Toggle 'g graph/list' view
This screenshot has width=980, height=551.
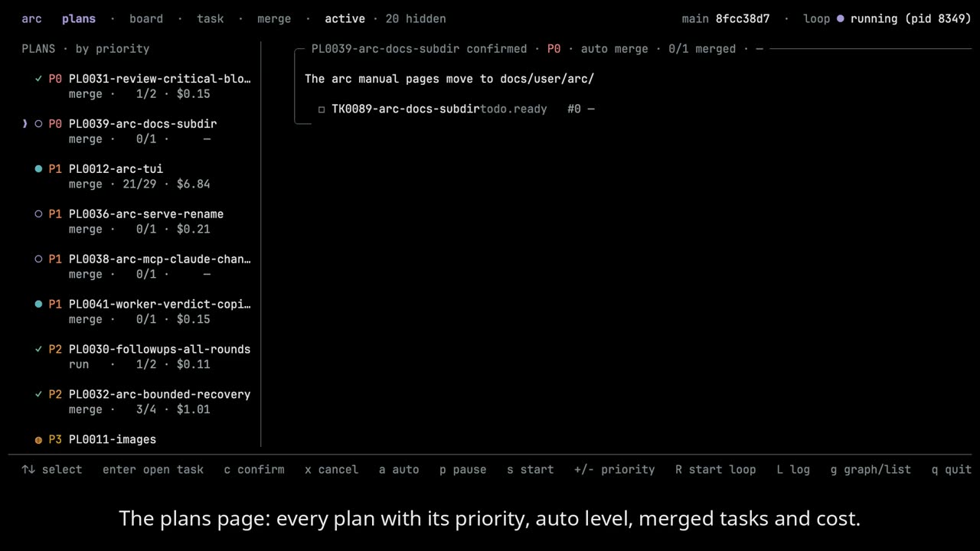(x=871, y=470)
